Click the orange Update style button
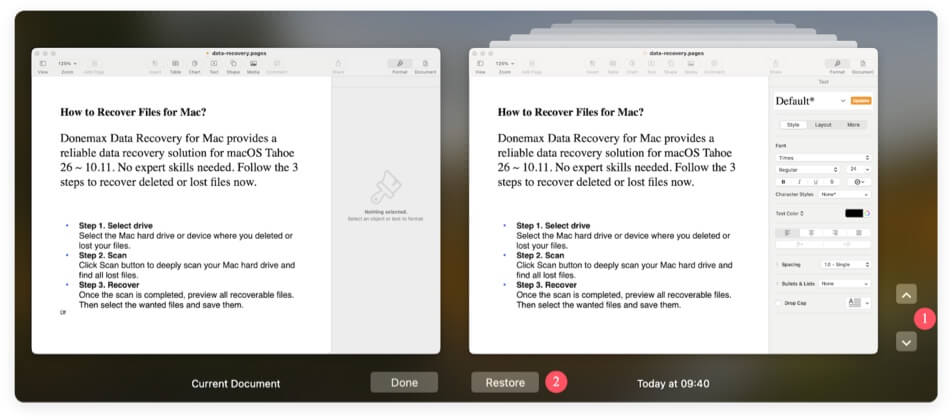Viewport: 952px width, 420px height. [x=861, y=101]
